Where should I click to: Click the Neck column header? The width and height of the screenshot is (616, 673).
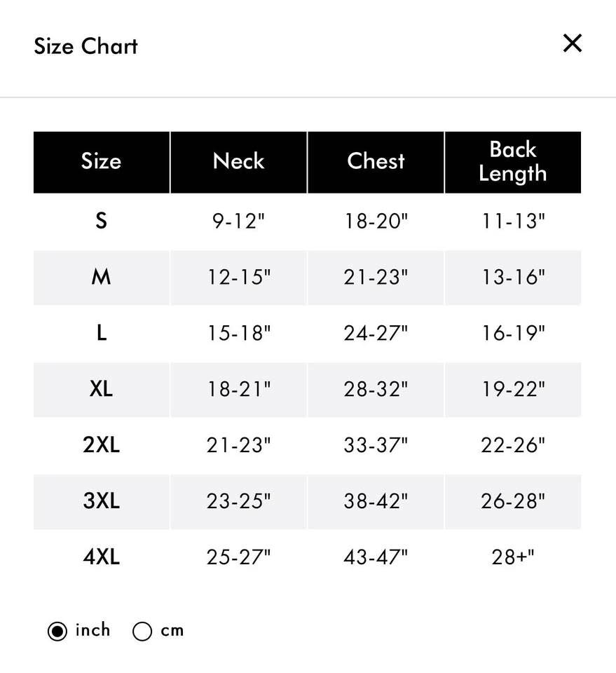238,161
